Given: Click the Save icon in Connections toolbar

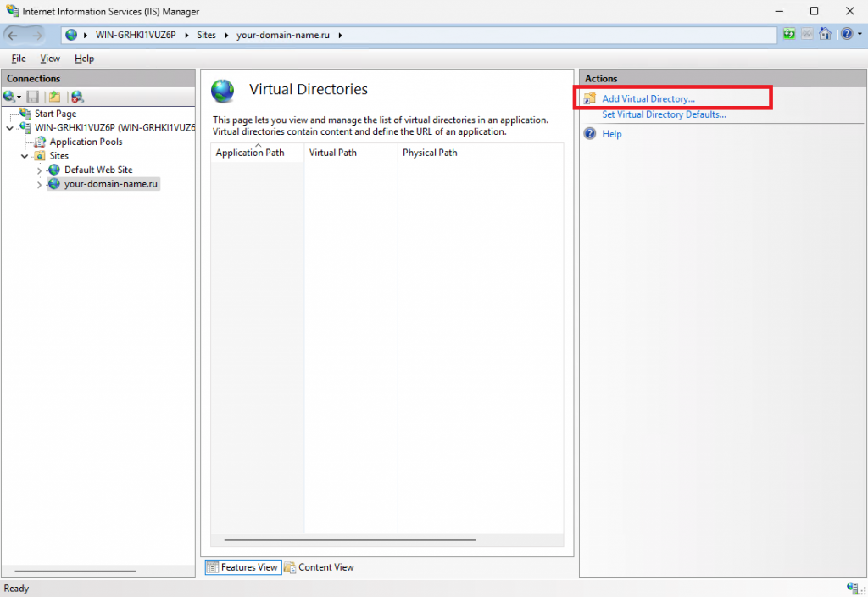Looking at the screenshot, I should point(33,97).
